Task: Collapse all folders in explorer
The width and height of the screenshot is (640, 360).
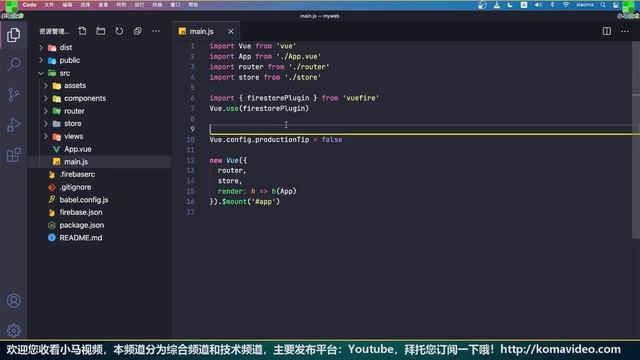Action: point(138,31)
